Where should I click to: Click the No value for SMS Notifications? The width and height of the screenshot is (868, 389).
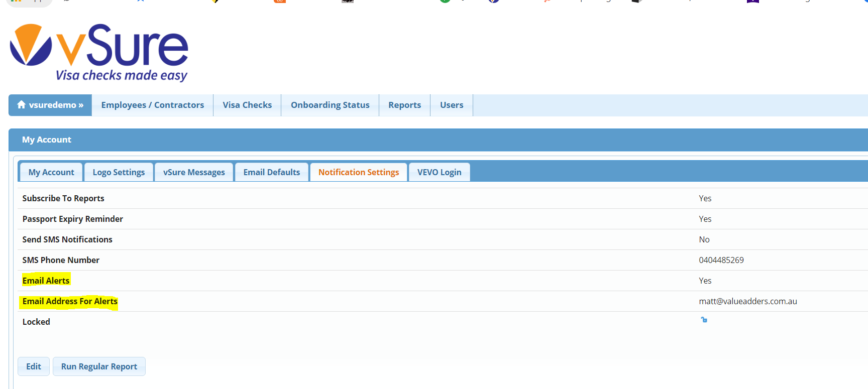click(x=704, y=239)
